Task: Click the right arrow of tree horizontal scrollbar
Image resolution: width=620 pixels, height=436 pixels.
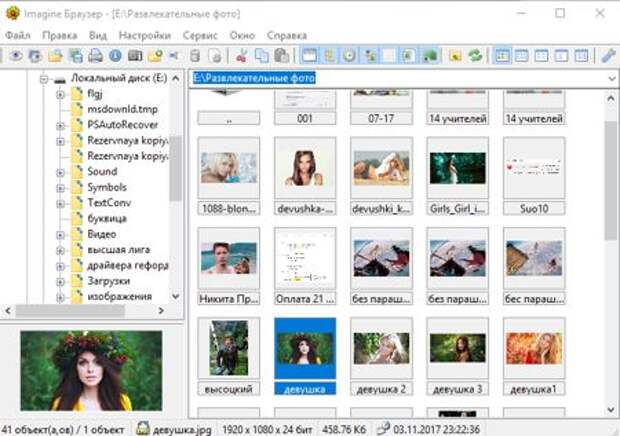Action: pos(161,311)
